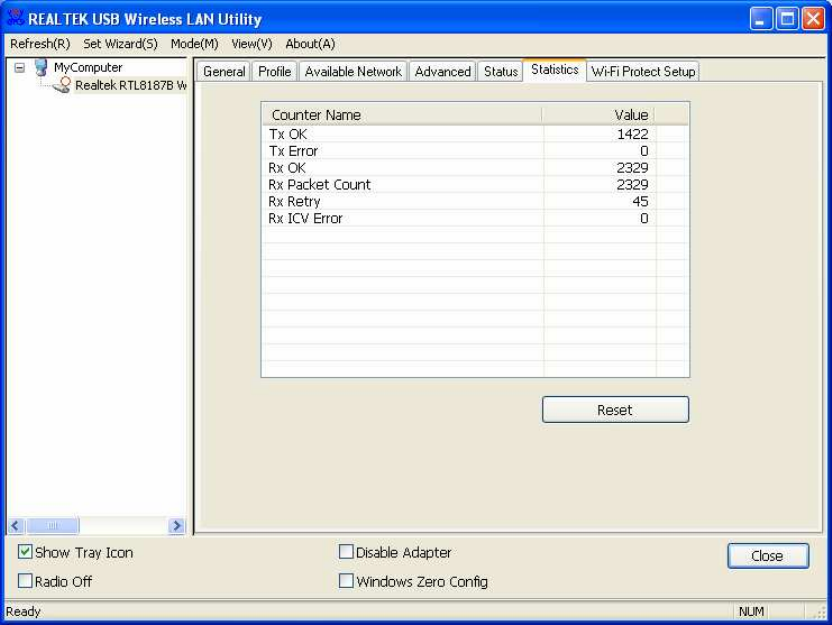Click the tree panel's scroll left arrow
This screenshot has width=832, height=625.
click(15, 526)
